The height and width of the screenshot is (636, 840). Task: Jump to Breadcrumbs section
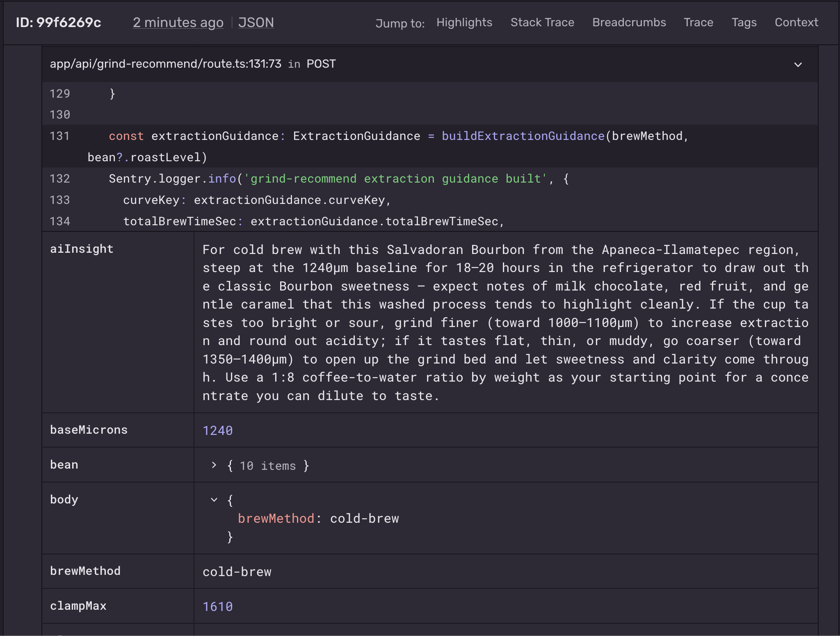(629, 23)
